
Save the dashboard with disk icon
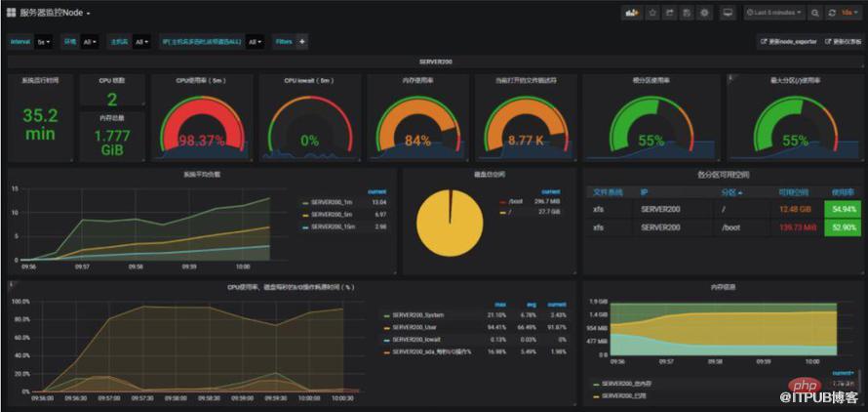click(x=687, y=12)
